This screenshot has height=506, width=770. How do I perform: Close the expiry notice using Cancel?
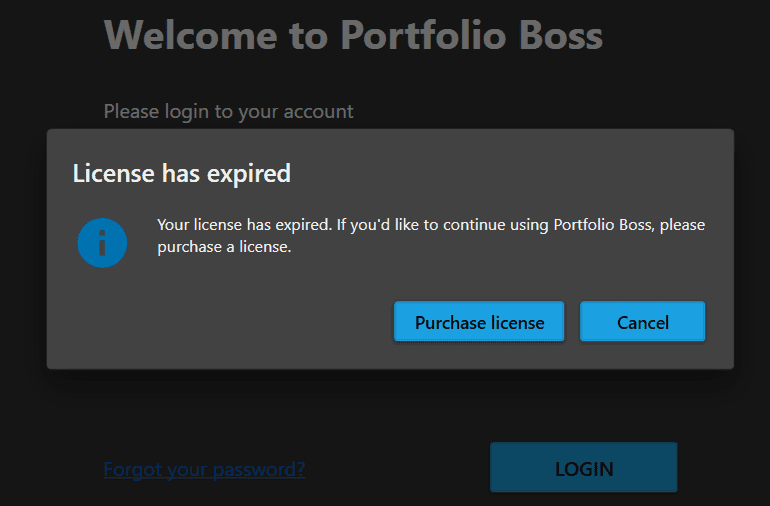coord(642,322)
